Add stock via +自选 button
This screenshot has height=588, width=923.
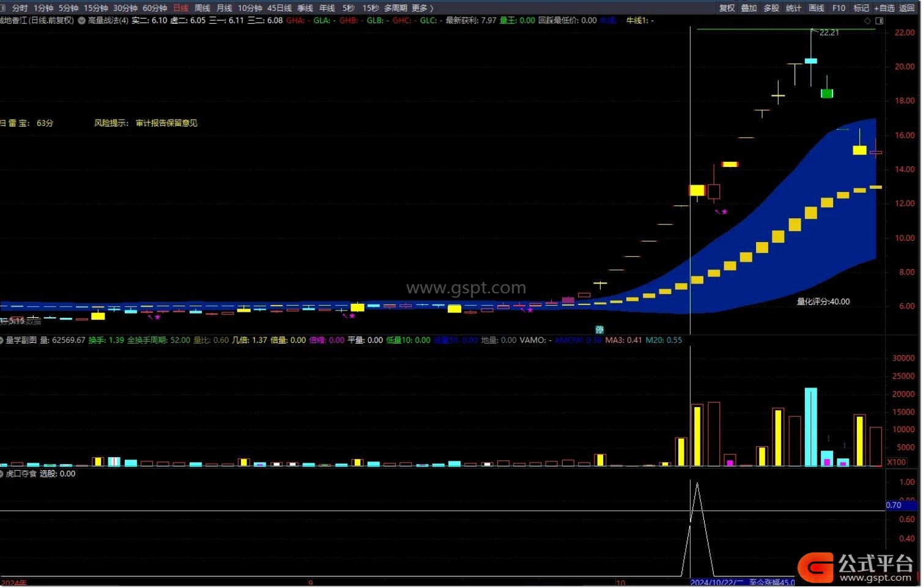point(884,8)
